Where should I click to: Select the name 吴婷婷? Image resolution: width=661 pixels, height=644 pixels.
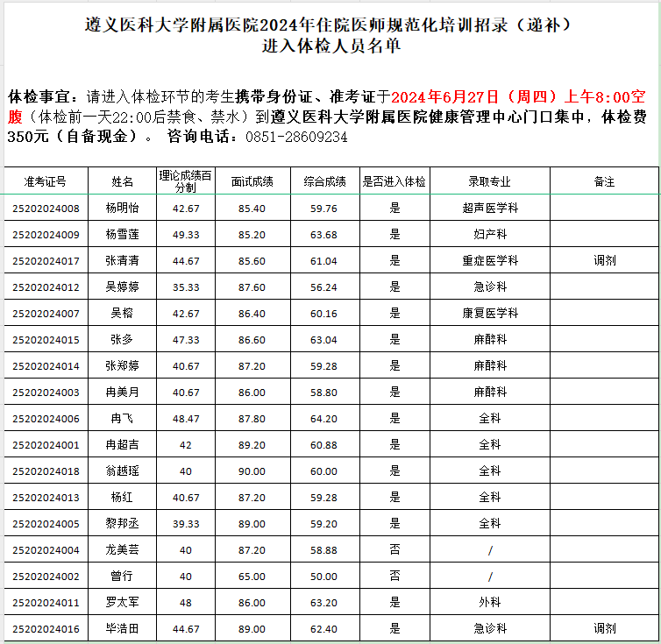coord(122,287)
